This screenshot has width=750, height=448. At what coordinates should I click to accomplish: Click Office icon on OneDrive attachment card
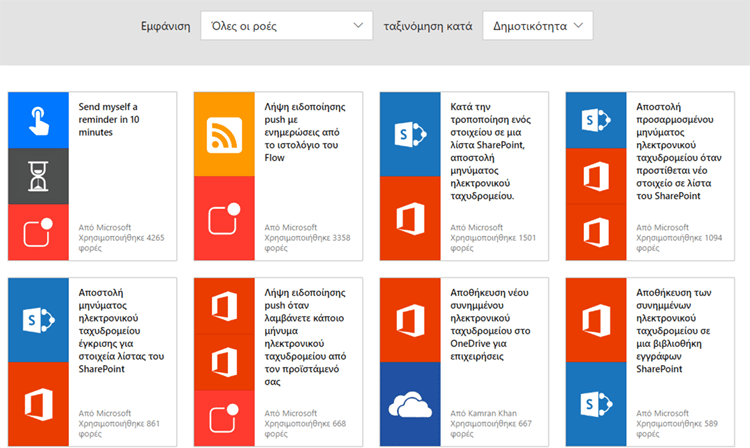(410, 320)
